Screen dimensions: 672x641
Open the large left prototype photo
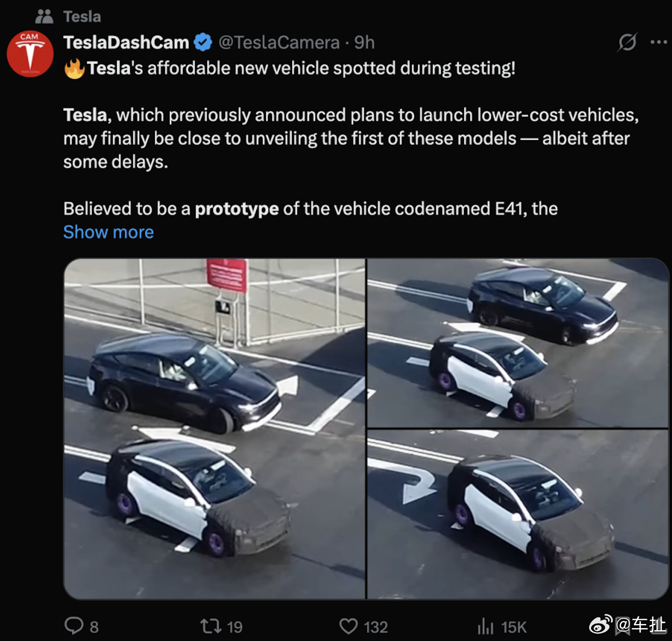[214, 428]
